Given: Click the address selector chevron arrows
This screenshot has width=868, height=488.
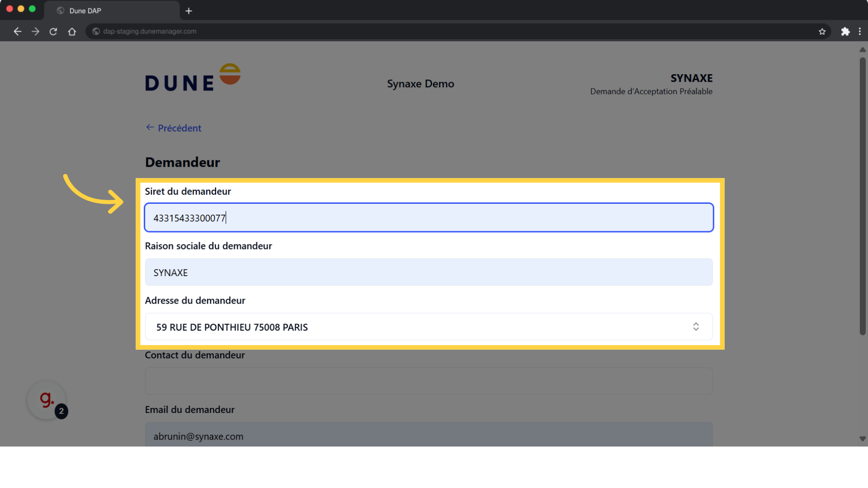Looking at the screenshot, I should pyautogui.click(x=696, y=327).
